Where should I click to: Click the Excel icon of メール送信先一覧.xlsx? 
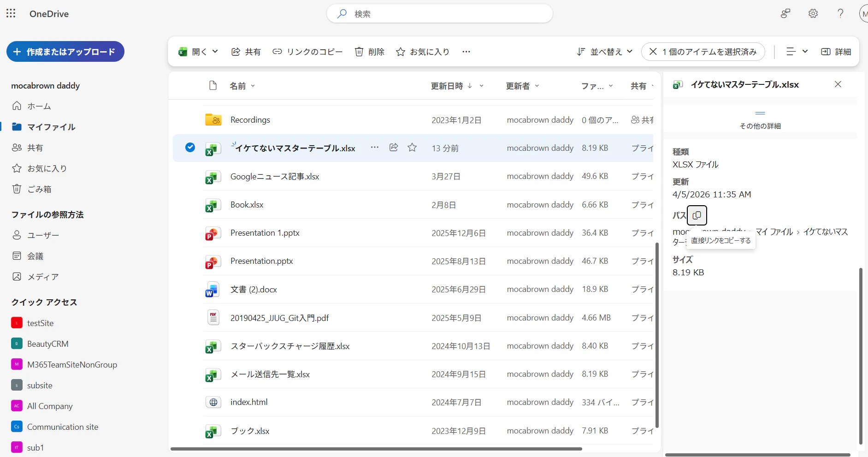coord(213,374)
